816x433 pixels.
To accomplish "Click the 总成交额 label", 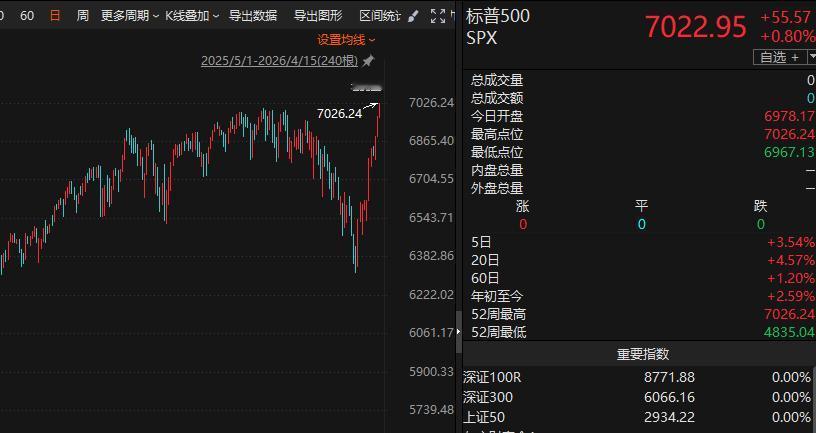I will tap(497, 98).
